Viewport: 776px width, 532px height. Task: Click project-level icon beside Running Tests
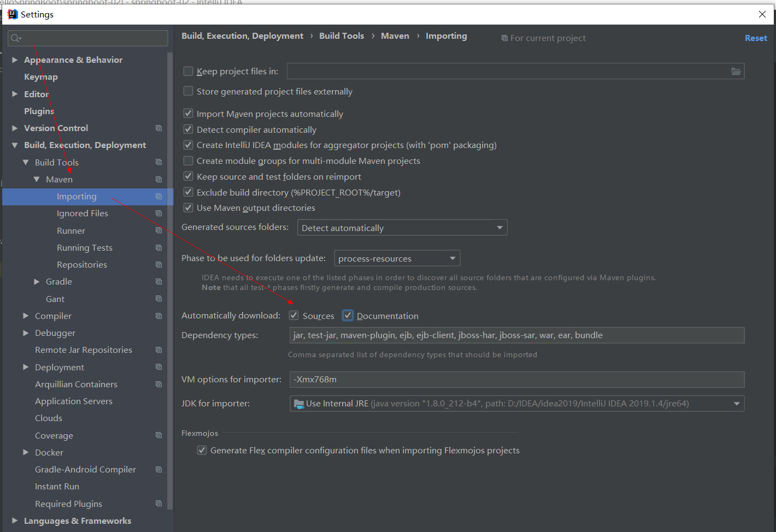point(158,247)
